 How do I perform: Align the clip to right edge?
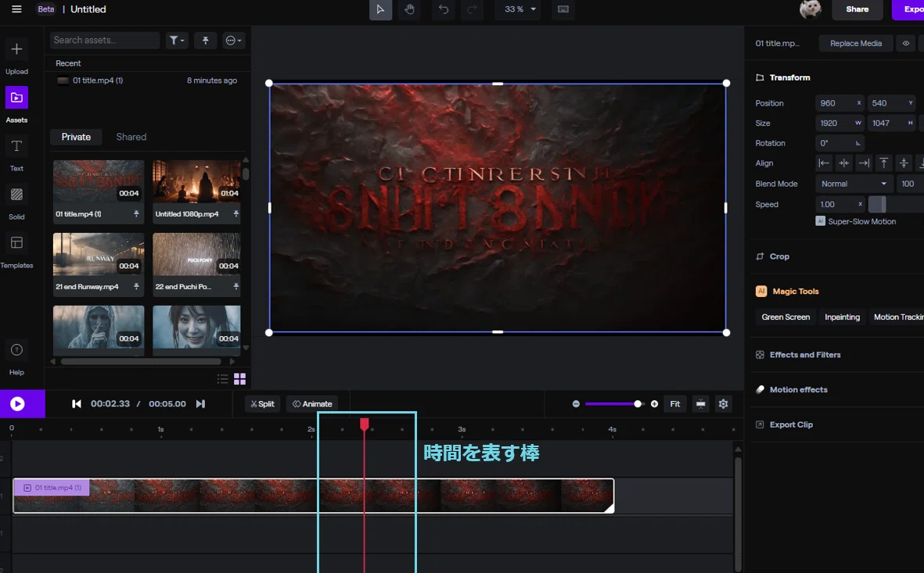coord(864,163)
